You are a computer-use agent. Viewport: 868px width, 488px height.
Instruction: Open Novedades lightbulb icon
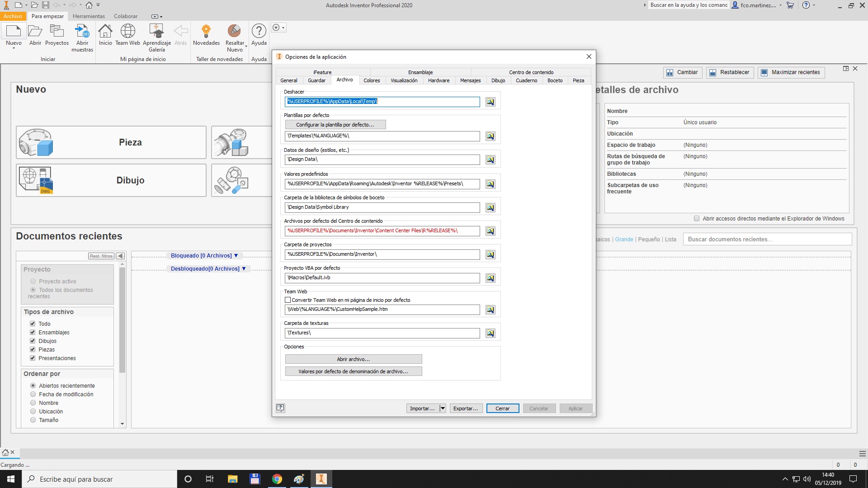point(206,31)
